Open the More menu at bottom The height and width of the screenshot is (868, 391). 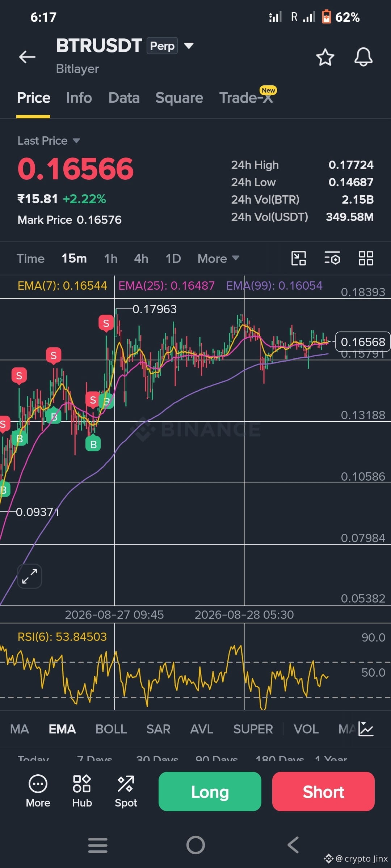38,791
